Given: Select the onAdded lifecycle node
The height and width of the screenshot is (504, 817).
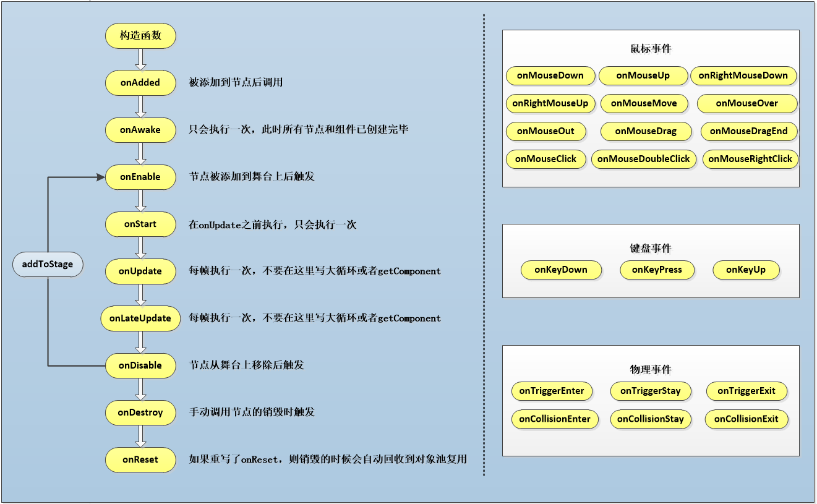Looking at the screenshot, I should pyautogui.click(x=140, y=83).
